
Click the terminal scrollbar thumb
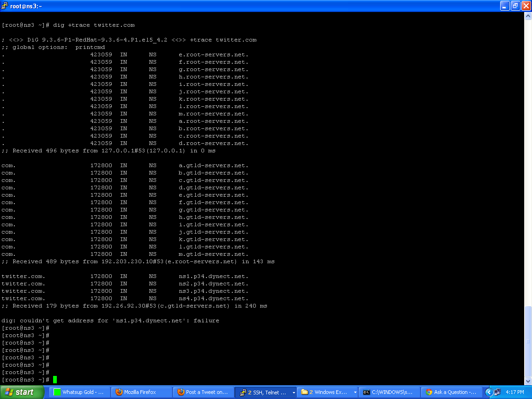point(528,341)
